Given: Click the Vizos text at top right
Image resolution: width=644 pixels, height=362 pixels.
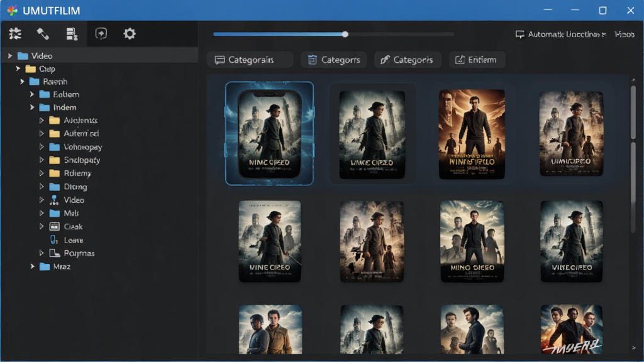Looking at the screenshot, I should [625, 35].
